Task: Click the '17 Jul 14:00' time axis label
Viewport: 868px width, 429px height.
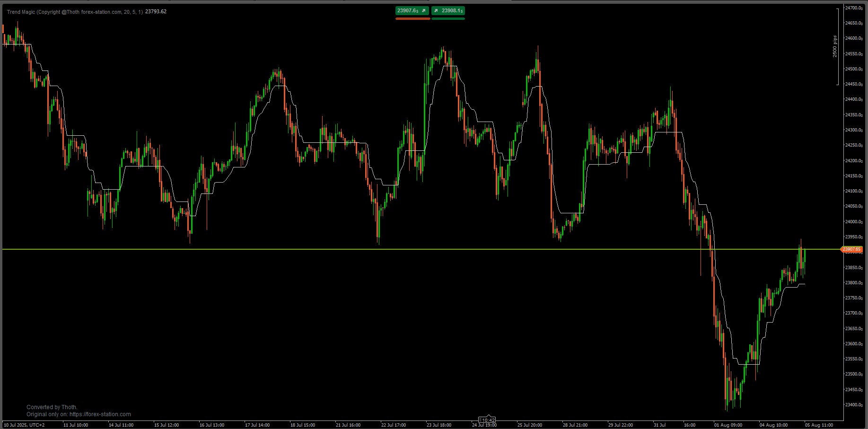Action: (x=257, y=425)
